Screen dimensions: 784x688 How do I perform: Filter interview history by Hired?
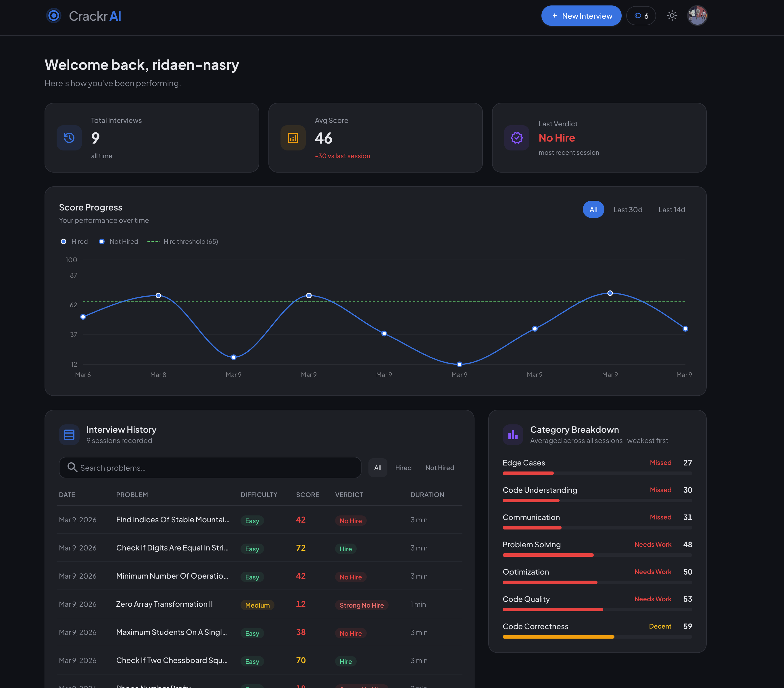[403, 467]
